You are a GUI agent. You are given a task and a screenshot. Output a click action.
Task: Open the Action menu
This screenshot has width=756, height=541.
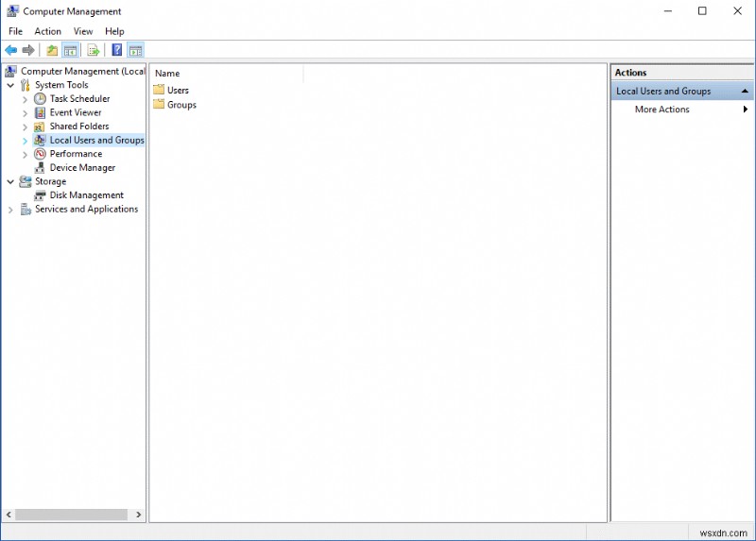pos(48,31)
